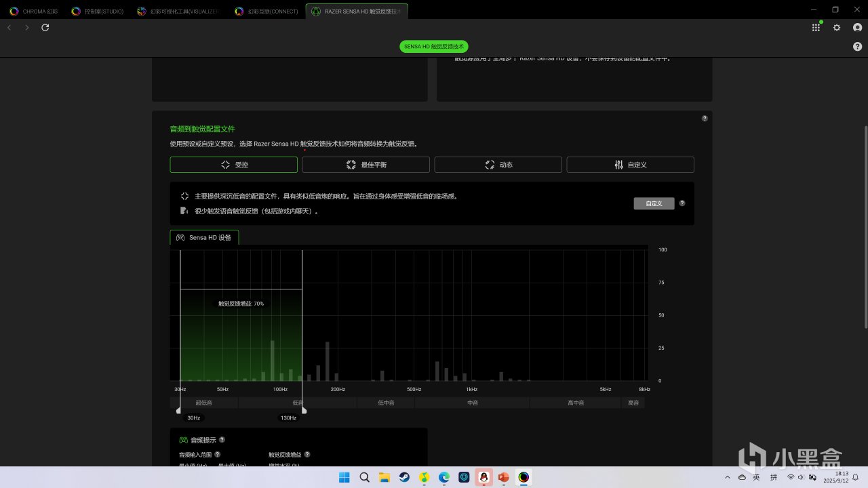The height and width of the screenshot is (488, 868).
Task: Click the 音频提示 section title
Action: tap(204, 440)
